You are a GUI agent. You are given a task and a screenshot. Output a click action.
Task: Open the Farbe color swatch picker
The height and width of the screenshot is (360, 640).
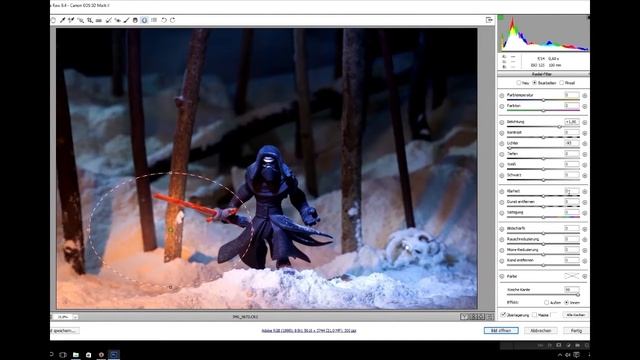571,276
